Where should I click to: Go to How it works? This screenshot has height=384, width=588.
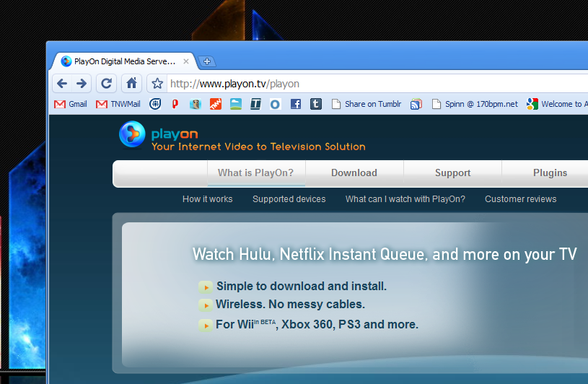tap(207, 199)
